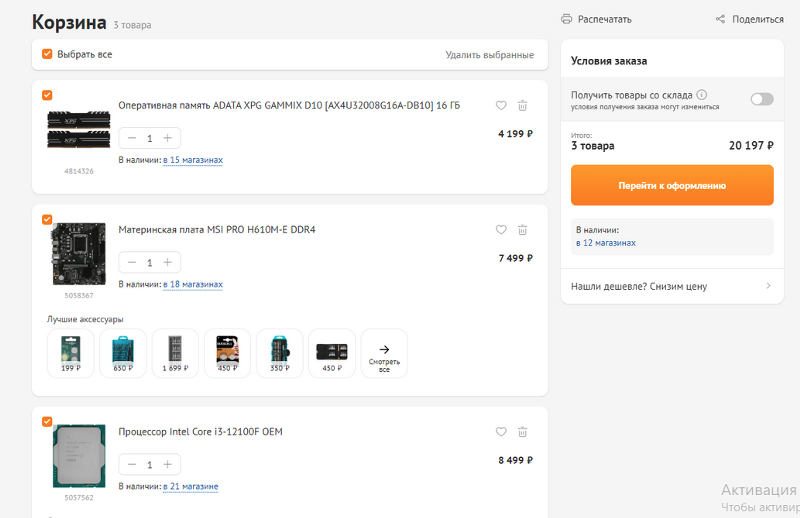Click the printer icon next to Распечатать
Screen dimensions: 800x518
pos(566,19)
